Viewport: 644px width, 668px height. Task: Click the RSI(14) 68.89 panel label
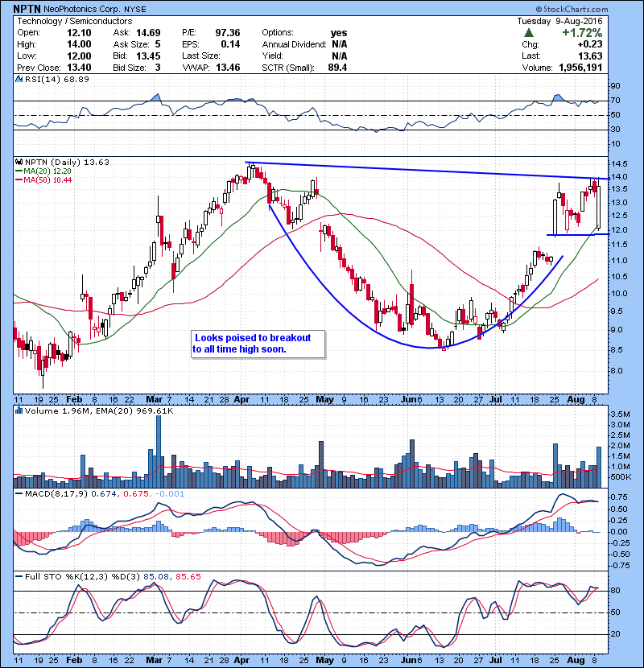(x=56, y=79)
